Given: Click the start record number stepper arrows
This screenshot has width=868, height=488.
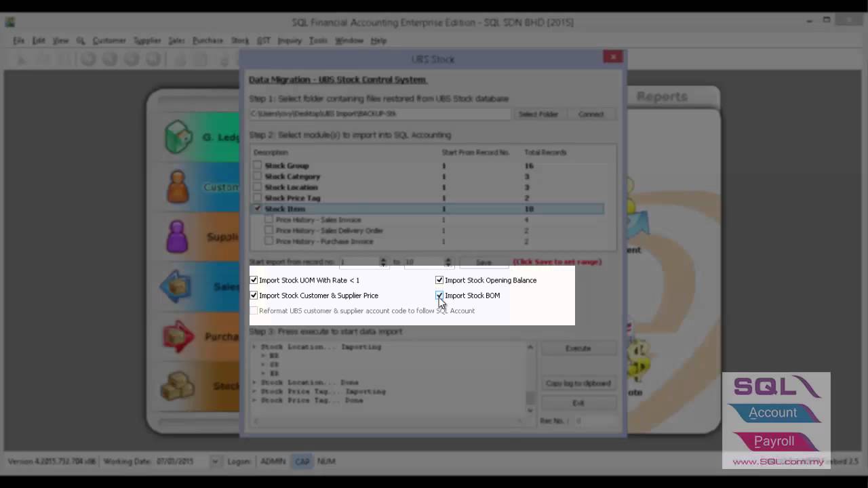Looking at the screenshot, I should 383,262.
